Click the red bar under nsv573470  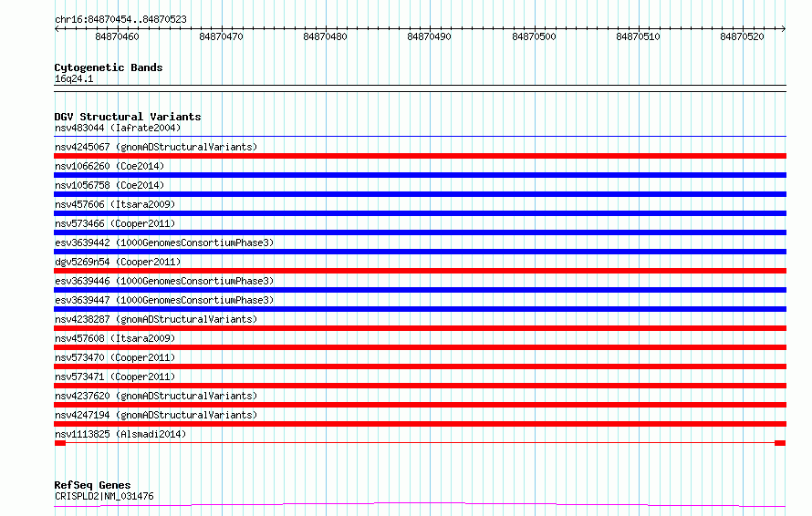pyautogui.click(x=420, y=366)
